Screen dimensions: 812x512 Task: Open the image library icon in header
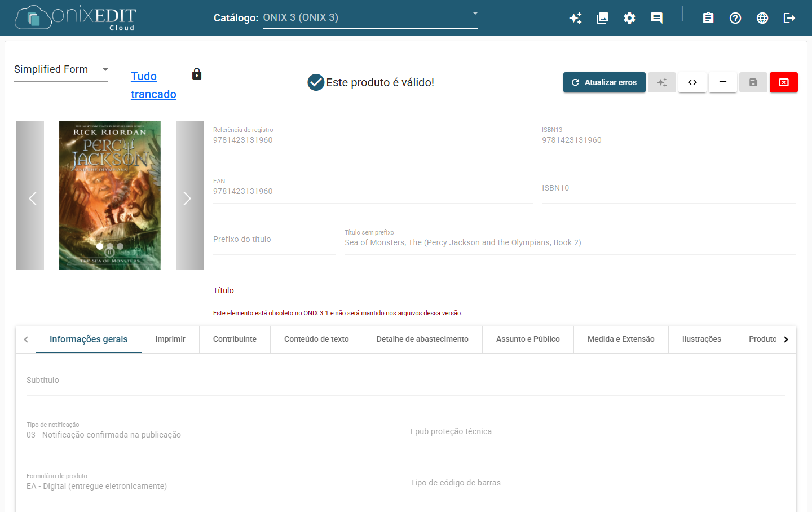click(602, 18)
